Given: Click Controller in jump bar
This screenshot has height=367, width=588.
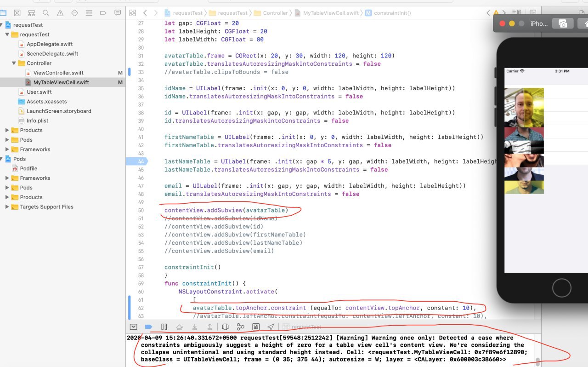Looking at the screenshot, I should (271, 13).
